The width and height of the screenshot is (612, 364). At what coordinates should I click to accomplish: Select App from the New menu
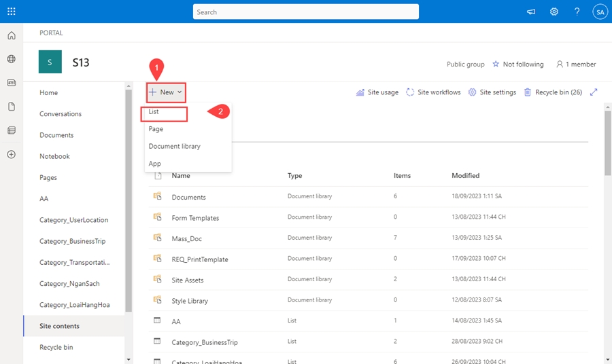155,164
